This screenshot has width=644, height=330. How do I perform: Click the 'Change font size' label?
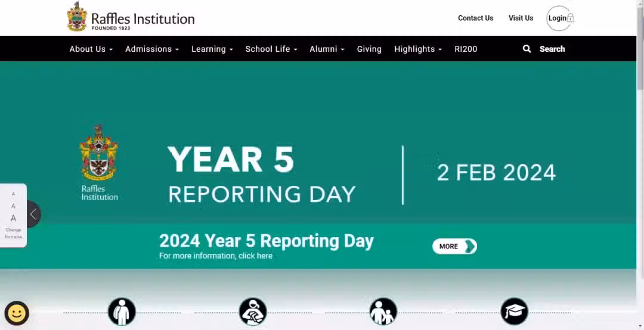[x=14, y=234]
